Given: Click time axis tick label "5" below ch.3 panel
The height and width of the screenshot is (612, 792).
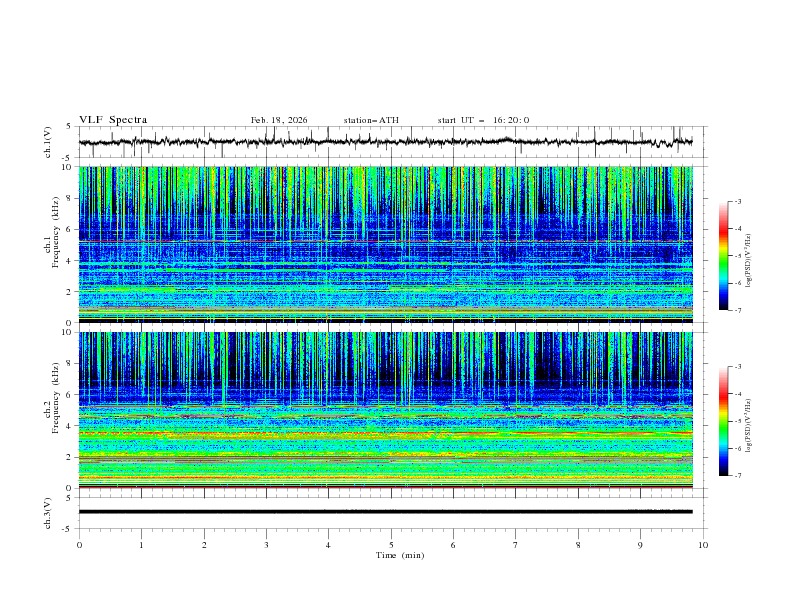Looking at the screenshot, I should pyautogui.click(x=391, y=545).
